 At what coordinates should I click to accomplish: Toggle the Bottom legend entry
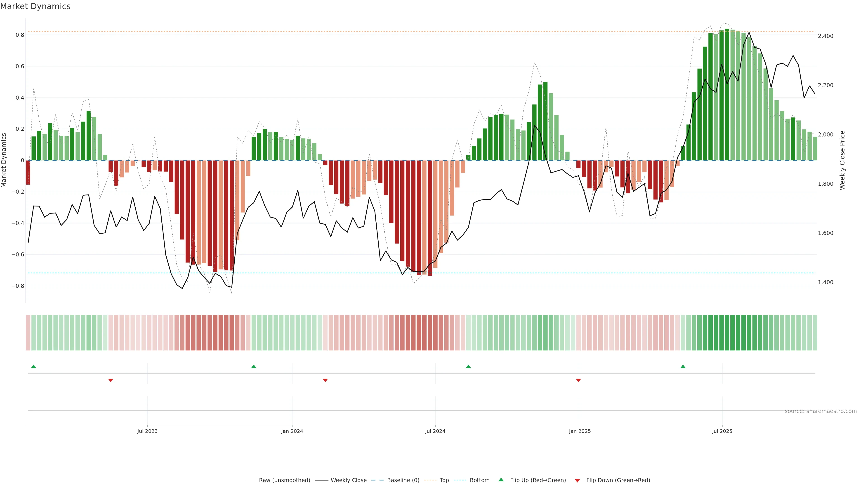479,480
